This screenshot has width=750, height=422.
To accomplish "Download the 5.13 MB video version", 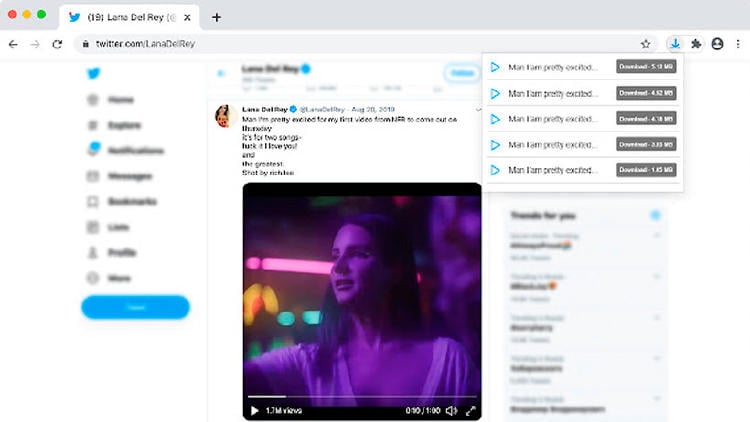I will [646, 68].
